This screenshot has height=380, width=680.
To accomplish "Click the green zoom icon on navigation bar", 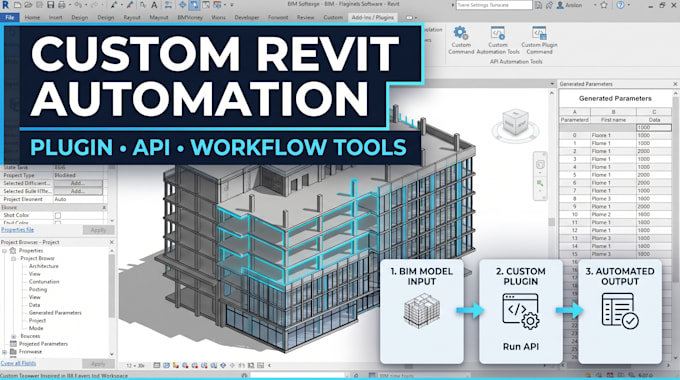I will pyautogui.click(x=540, y=183).
